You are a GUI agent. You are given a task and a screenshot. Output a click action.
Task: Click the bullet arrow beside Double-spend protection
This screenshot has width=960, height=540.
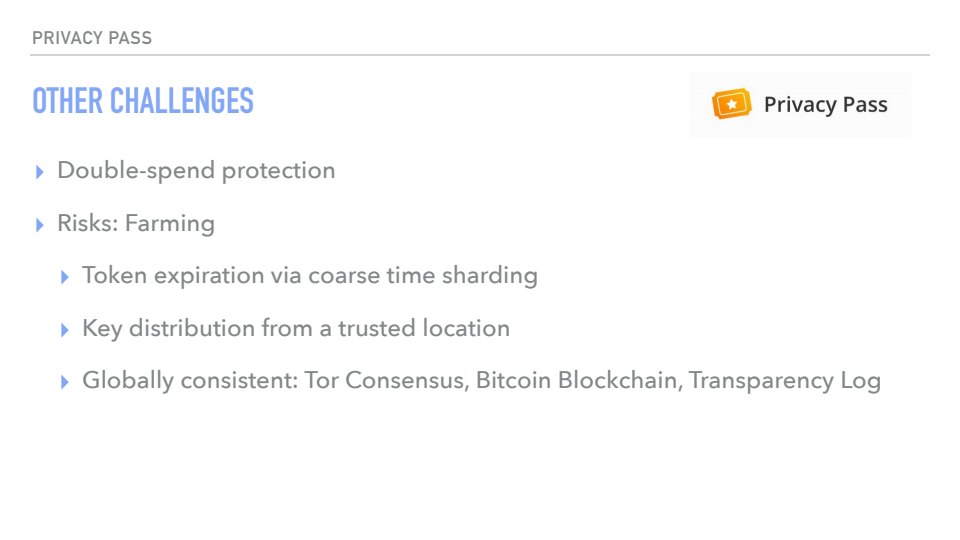[40, 172]
